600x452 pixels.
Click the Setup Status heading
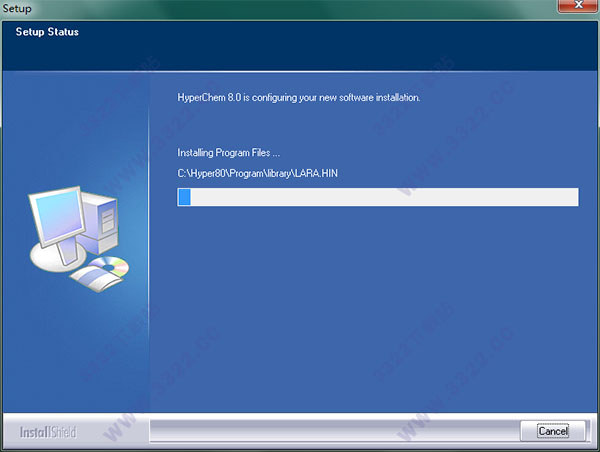[47, 32]
